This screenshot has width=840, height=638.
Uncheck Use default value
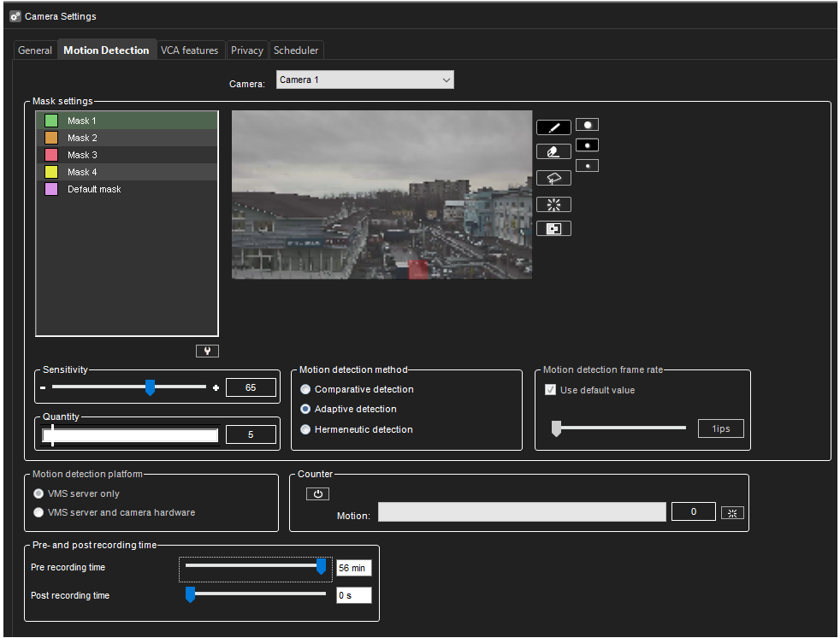coord(550,389)
